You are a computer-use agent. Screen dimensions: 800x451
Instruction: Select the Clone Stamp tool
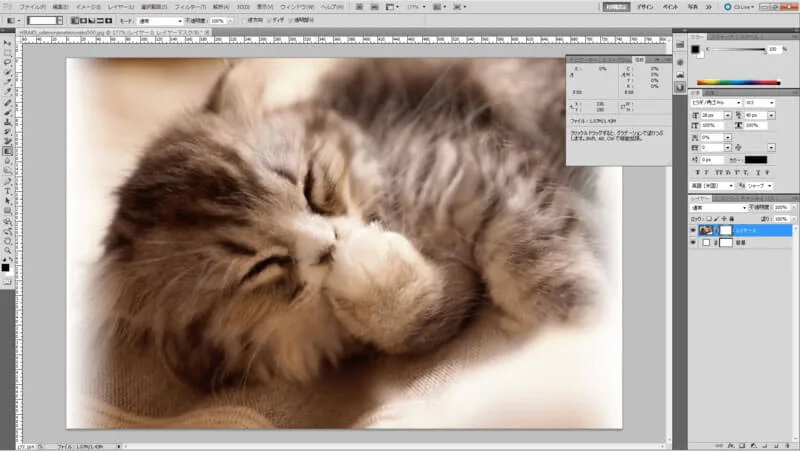[8, 122]
